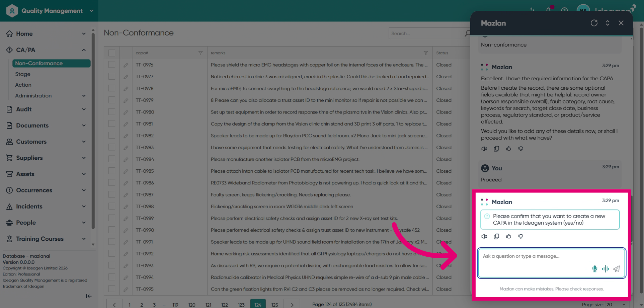Select Non-Conformance in the sidebar
644x308 pixels.
51,63
